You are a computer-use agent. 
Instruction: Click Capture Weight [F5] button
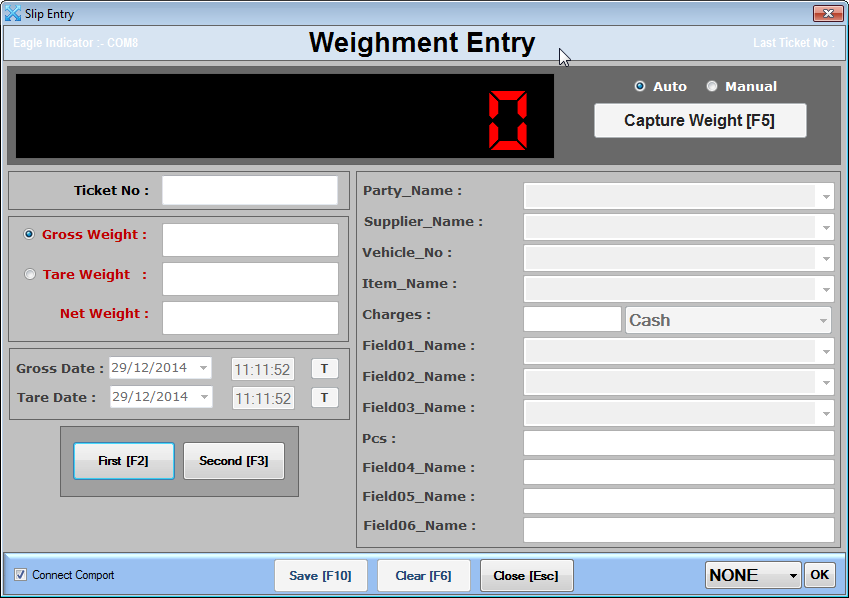[700, 120]
